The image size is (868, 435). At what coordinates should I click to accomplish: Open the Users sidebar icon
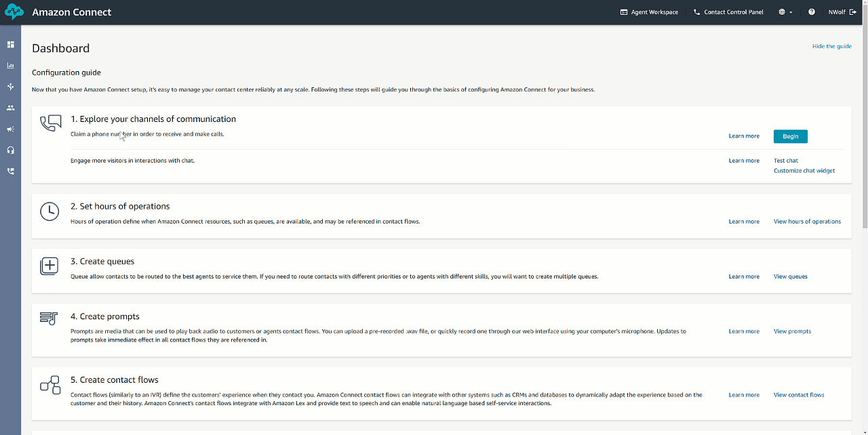[x=10, y=108]
